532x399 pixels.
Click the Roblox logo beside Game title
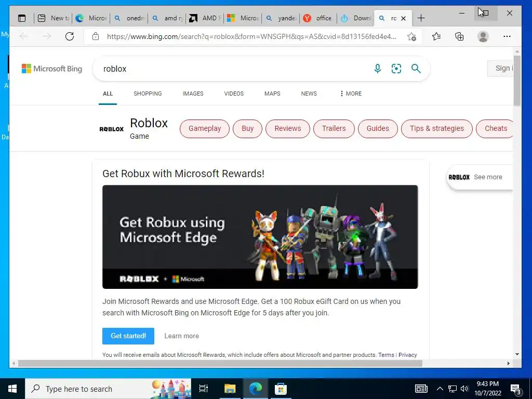click(x=111, y=129)
